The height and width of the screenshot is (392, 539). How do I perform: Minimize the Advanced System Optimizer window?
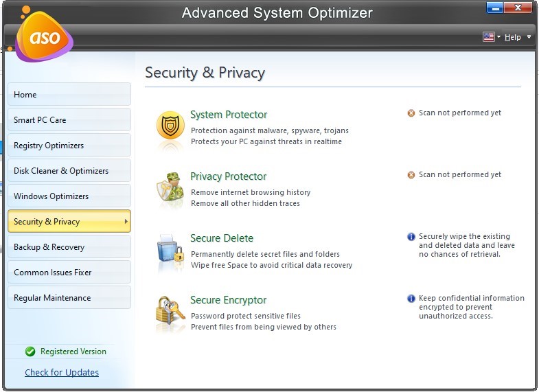495,8
